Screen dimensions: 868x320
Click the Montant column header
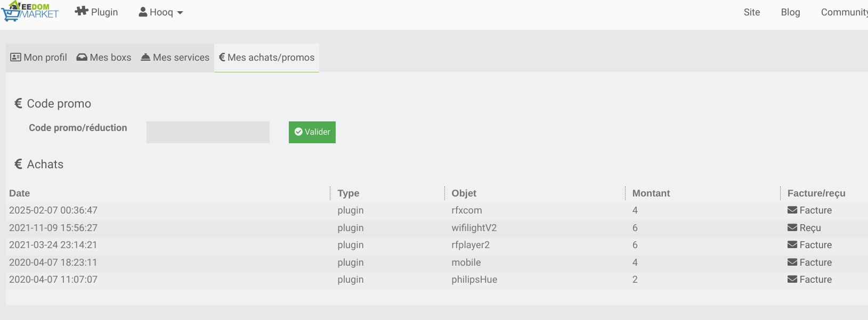[651, 193]
